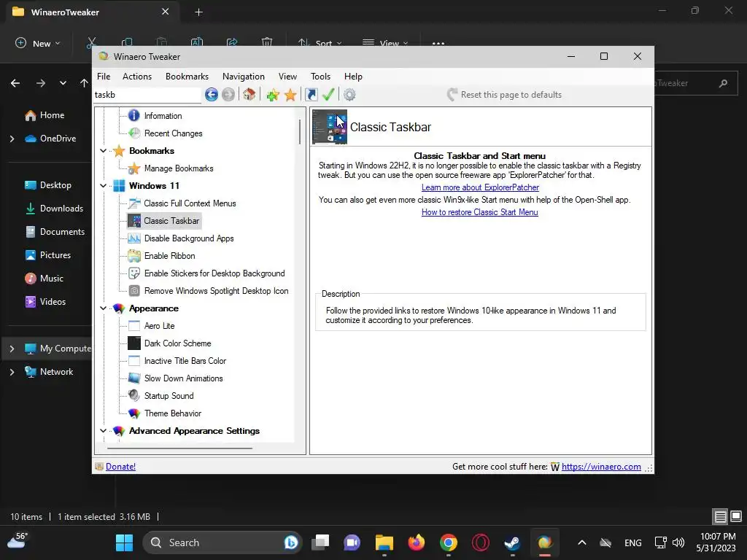The image size is (747, 560).
Task: Collapse the Windows 11 tree section
Action: pos(104,186)
